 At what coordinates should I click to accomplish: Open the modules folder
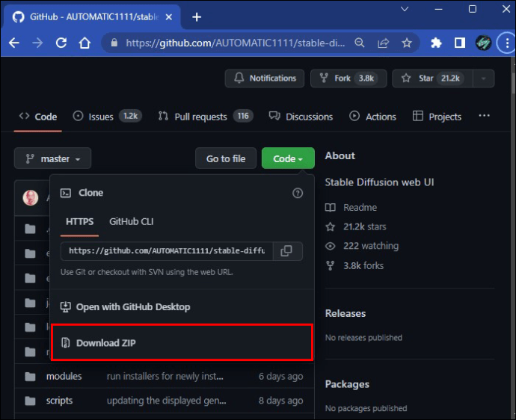(64, 376)
